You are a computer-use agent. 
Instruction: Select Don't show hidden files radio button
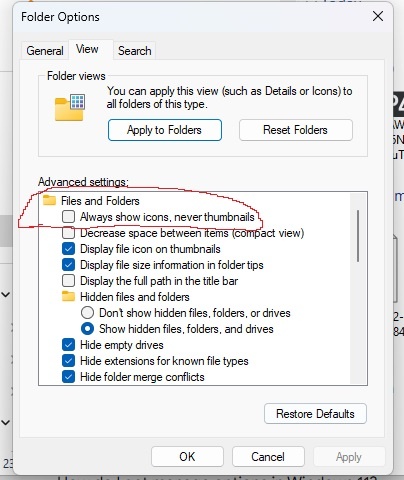coord(87,313)
